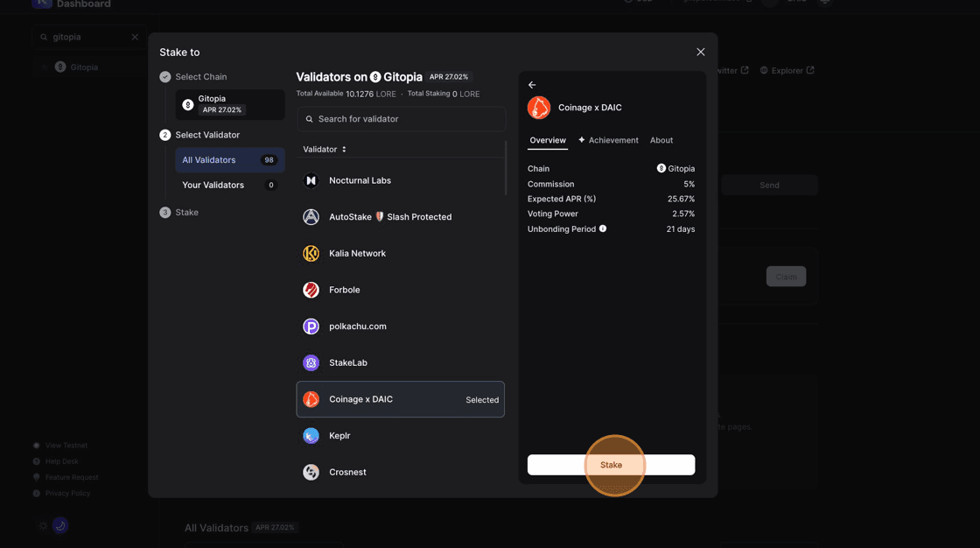This screenshot has height=548, width=980.
Task: Click the Nocturnal Labs validator icon
Action: [x=311, y=180]
